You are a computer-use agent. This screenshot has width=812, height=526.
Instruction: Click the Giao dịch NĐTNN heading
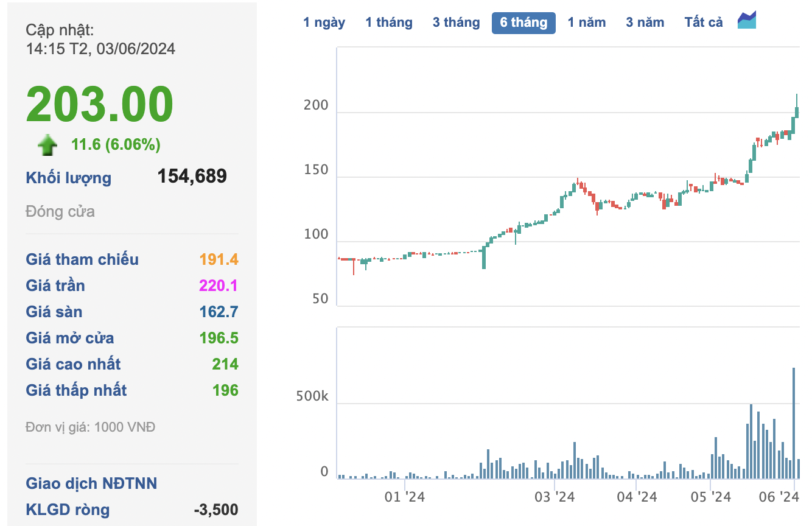pyautogui.click(x=91, y=483)
